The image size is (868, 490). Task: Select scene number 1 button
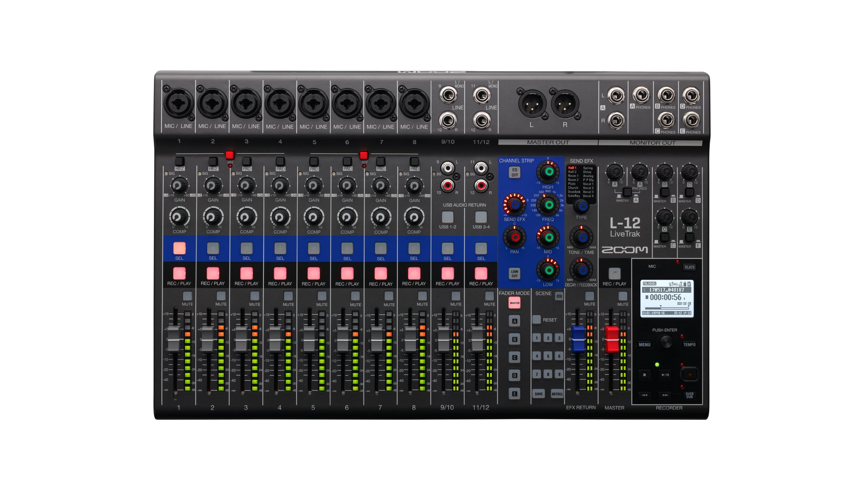pos(537,338)
